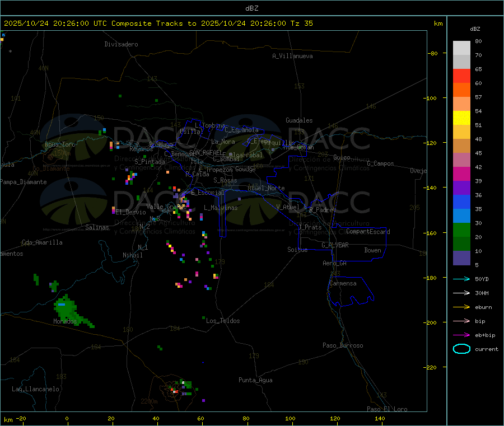
Task: Click the S_Rosas place label
Action: pyautogui.click(x=225, y=180)
